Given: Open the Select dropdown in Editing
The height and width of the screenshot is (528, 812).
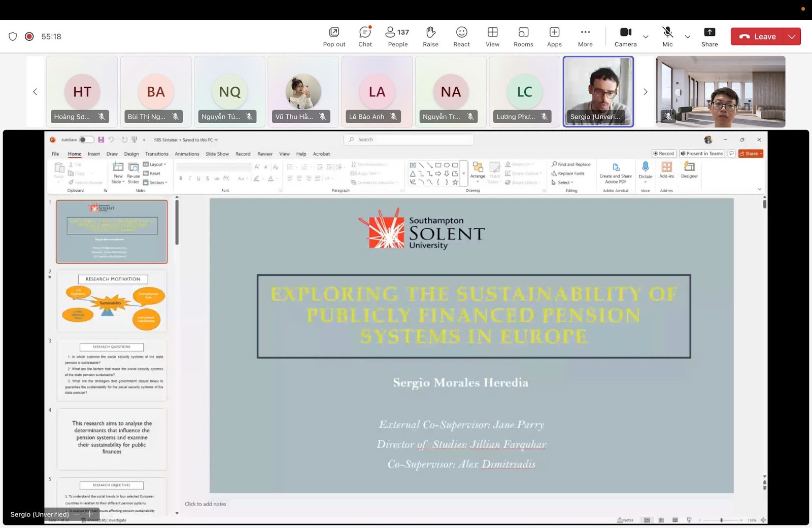Looking at the screenshot, I should [562, 183].
